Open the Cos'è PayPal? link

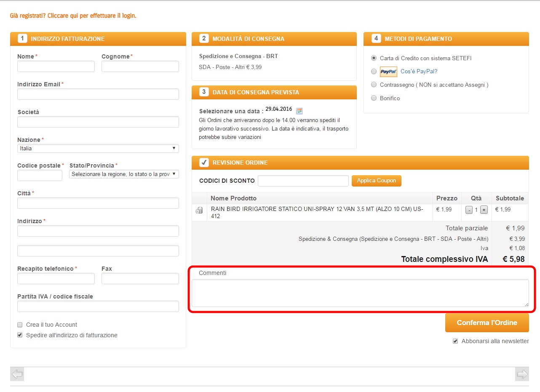(x=419, y=72)
